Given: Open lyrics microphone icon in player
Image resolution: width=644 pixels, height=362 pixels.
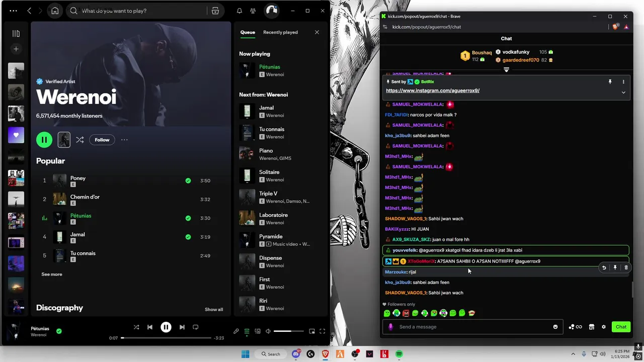Looking at the screenshot, I should (236, 331).
